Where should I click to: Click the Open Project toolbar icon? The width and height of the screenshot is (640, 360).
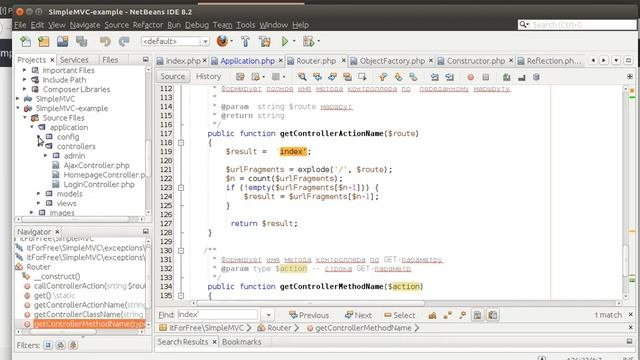62,41
